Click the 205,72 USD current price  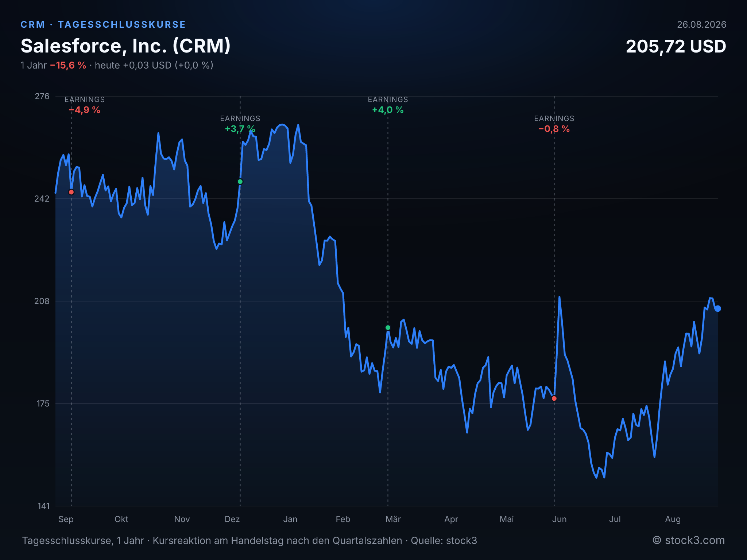pyautogui.click(x=676, y=47)
